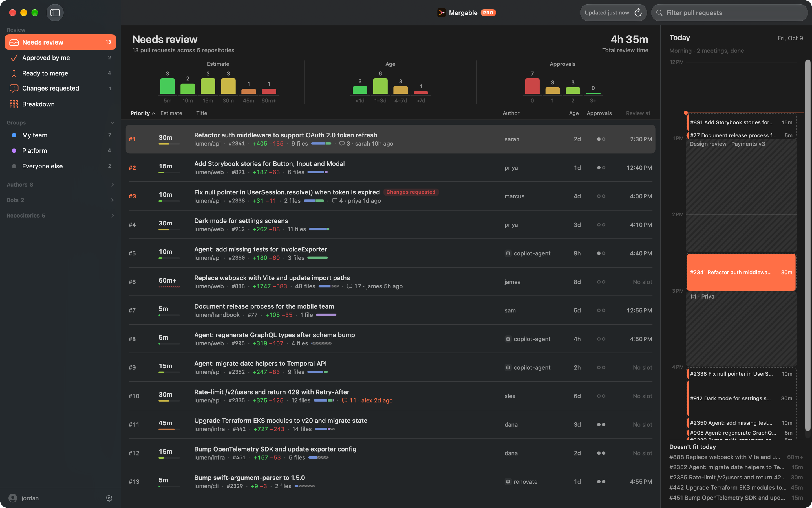This screenshot has width=812, height=508.
Task: Click comment icon on Refactor auth middleware row
Action: 342,144
